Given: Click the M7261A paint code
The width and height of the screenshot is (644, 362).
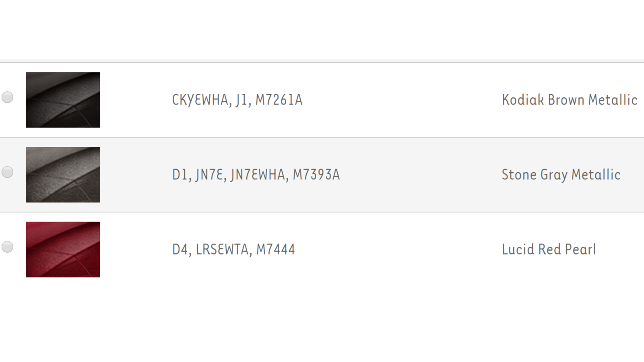Looking at the screenshot, I should click(279, 100).
